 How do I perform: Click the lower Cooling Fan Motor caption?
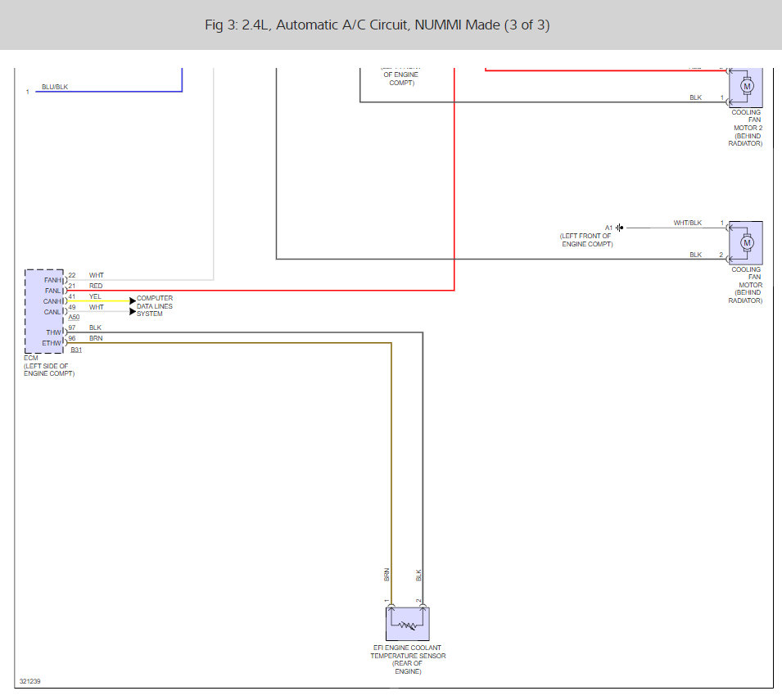tap(746, 285)
